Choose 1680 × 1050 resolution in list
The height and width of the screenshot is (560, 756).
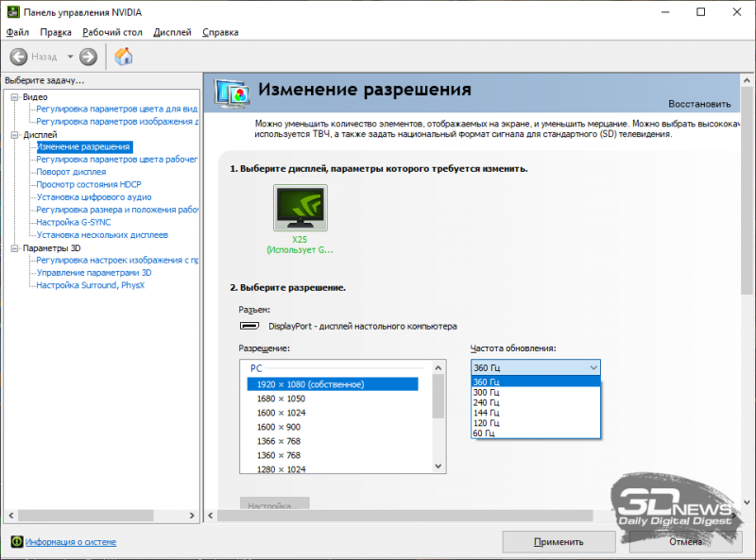(x=282, y=399)
